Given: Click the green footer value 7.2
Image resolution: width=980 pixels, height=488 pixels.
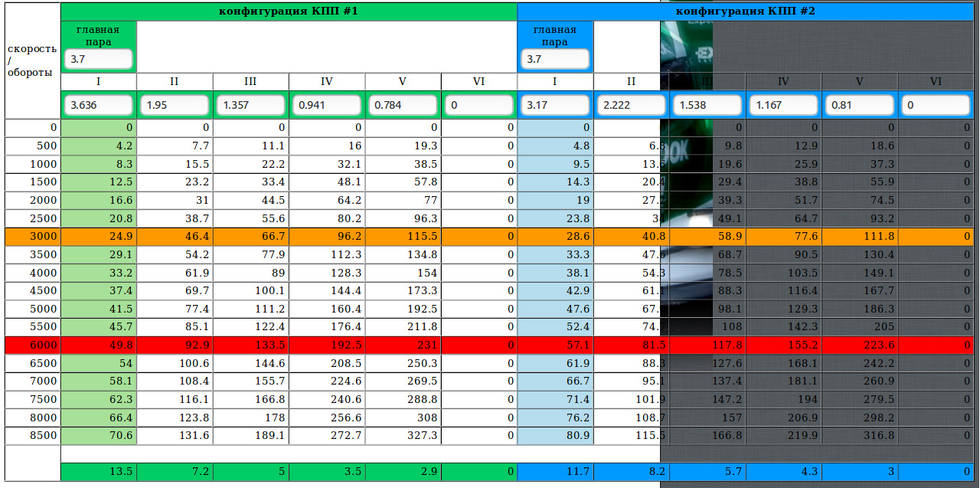Looking at the screenshot, I should [x=175, y=472].
